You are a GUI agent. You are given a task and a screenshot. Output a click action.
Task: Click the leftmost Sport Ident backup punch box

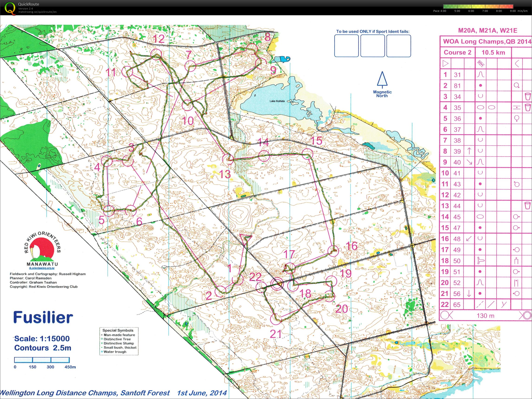[346, 46]
